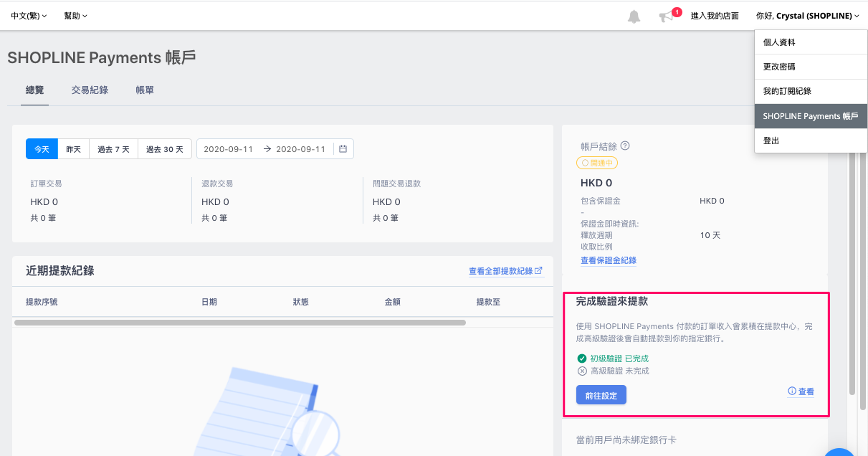The width and height of the screenshot is (868, 456).
Task: Click the 問題交易退款 summary label
Action: pyautogui.click(x=396, y=184)
